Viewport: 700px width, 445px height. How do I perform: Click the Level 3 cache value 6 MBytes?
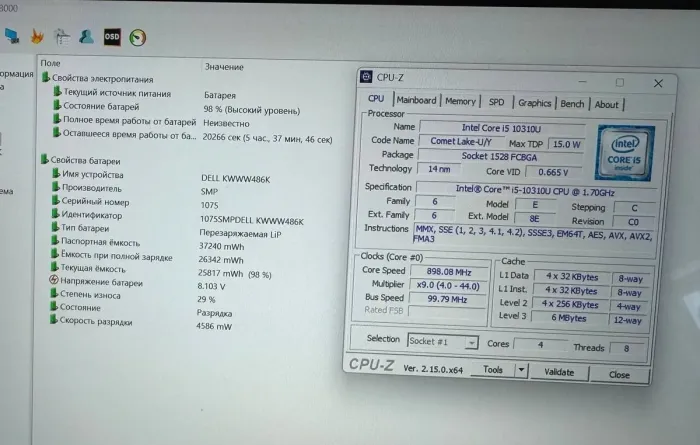coord(569,318)
